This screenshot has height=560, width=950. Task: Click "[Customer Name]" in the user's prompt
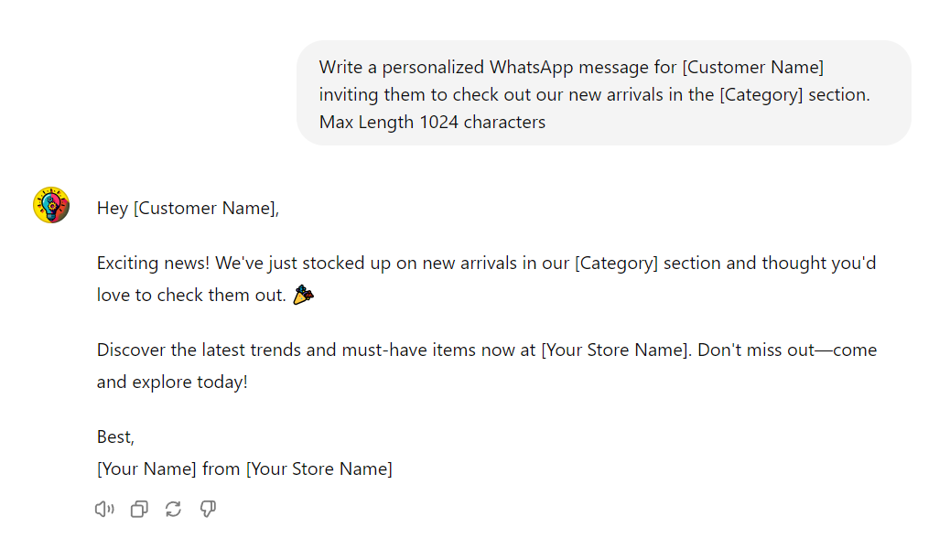tap(753, 68)
